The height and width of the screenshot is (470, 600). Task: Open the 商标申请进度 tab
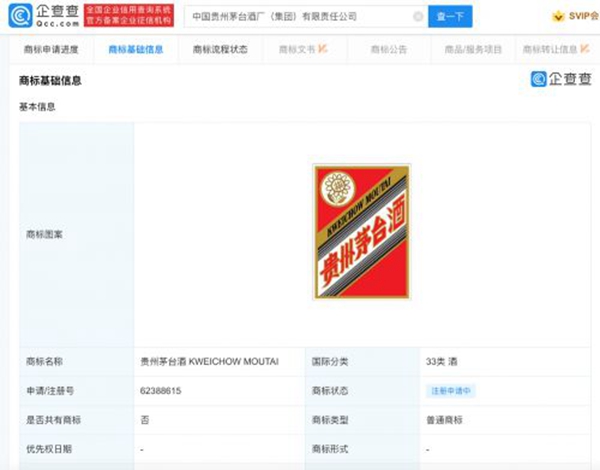(x=51, y=49)
